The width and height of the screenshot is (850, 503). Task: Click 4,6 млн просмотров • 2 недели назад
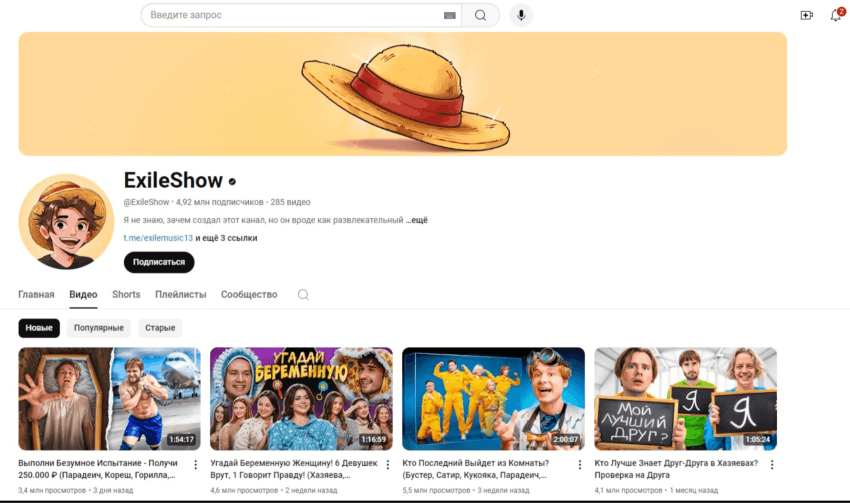click(274, 491)
